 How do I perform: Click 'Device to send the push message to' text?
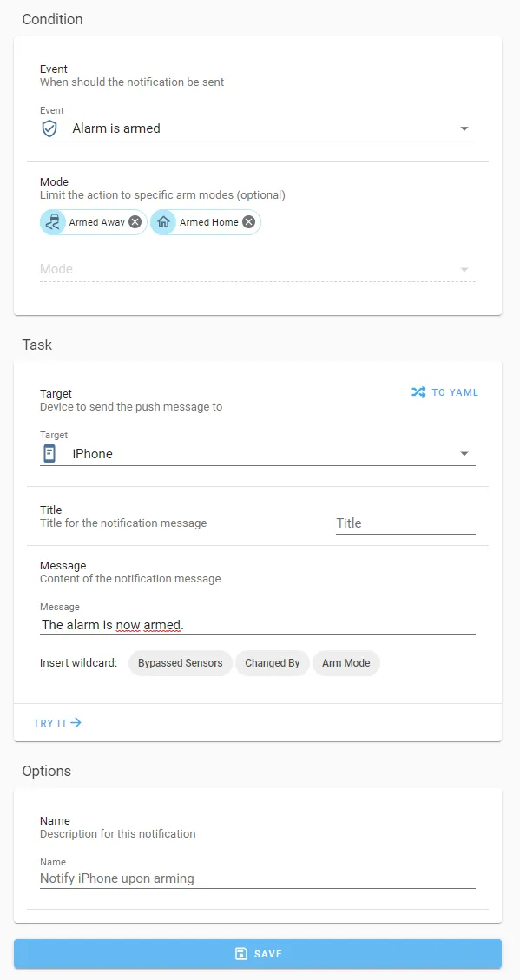coord(131,407)
